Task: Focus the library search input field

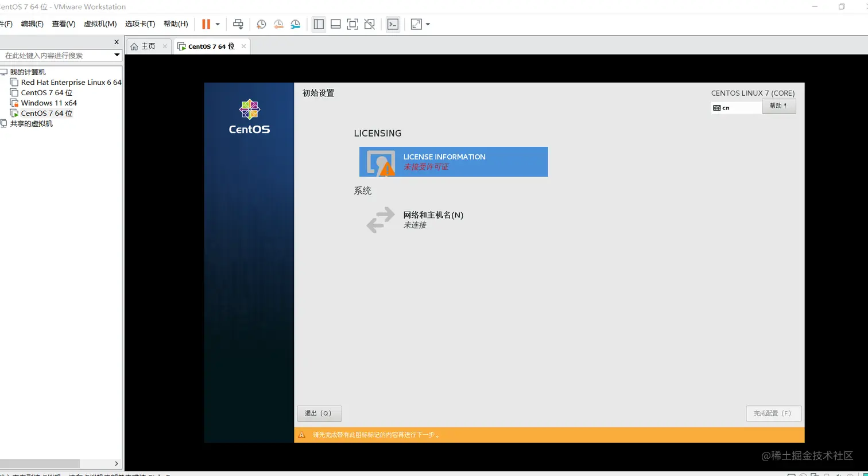Action: [57, 55]
